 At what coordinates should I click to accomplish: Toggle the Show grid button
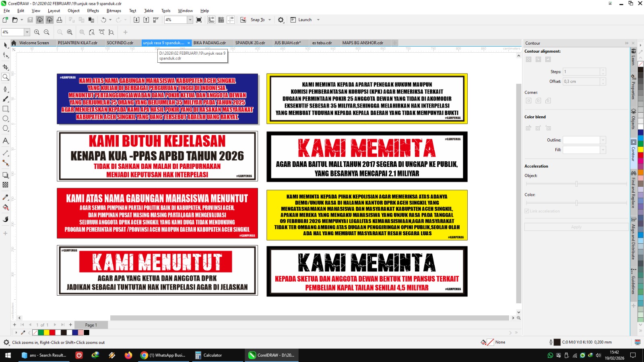[x=221, y=20]
